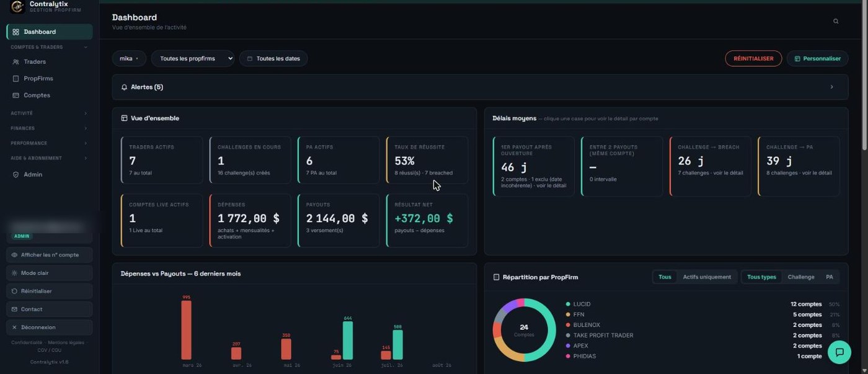Click the Résultat net card
The width and height of the screenshot is (868, 374).
pyautogui.click(x=427, y=220)
